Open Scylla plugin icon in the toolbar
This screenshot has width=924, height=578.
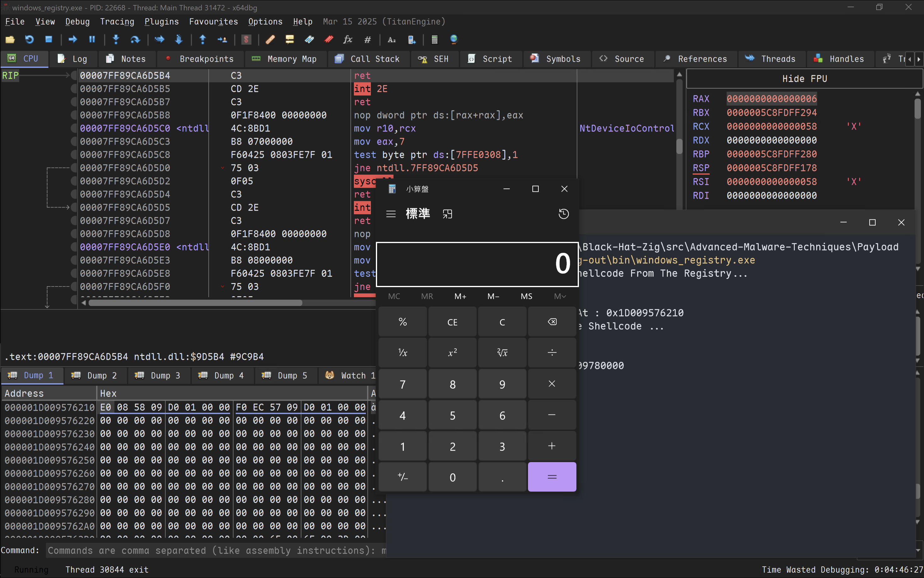click(246, 39)
